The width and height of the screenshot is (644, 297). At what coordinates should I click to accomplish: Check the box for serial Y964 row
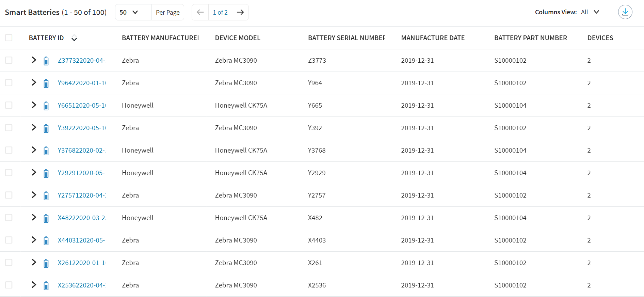tap(9, 83)
